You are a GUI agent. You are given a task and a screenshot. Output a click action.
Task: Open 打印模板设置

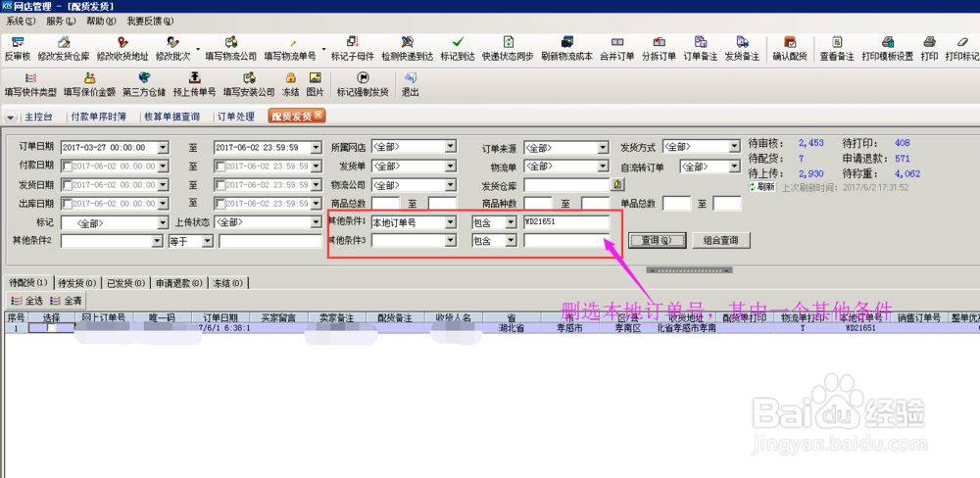point(888,42)
